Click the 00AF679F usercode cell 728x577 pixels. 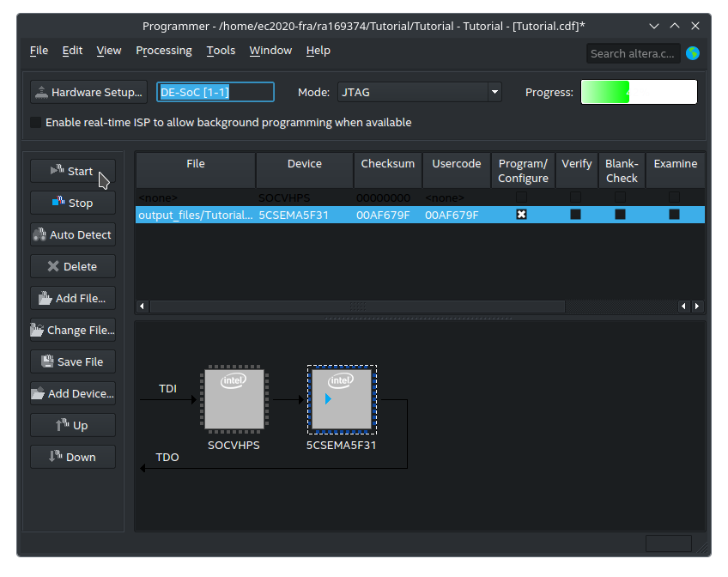(457, 215)
